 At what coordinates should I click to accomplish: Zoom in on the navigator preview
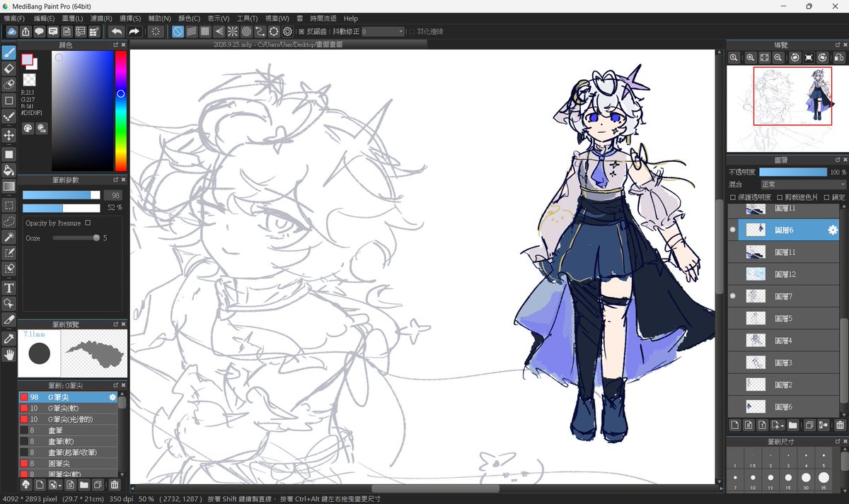751,57
